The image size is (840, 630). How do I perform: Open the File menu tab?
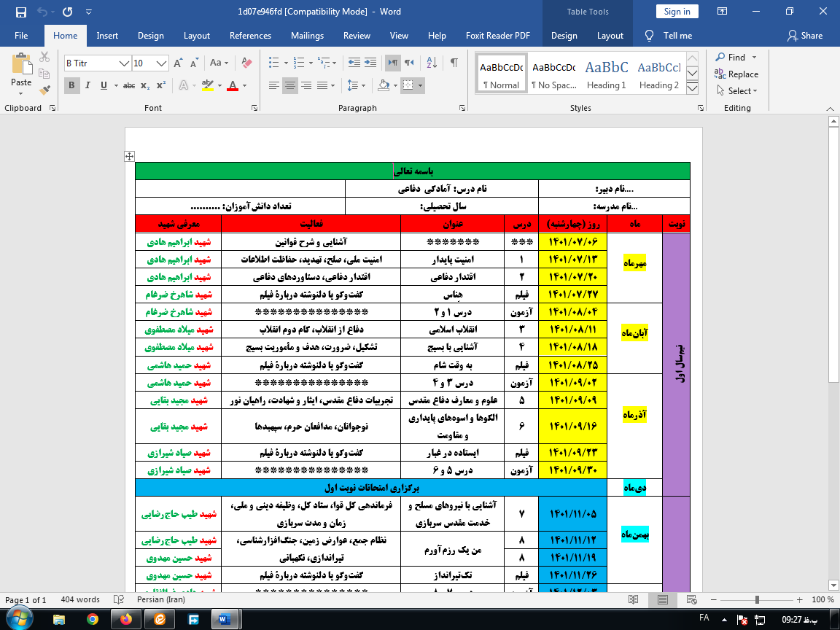tap(21, 36)
